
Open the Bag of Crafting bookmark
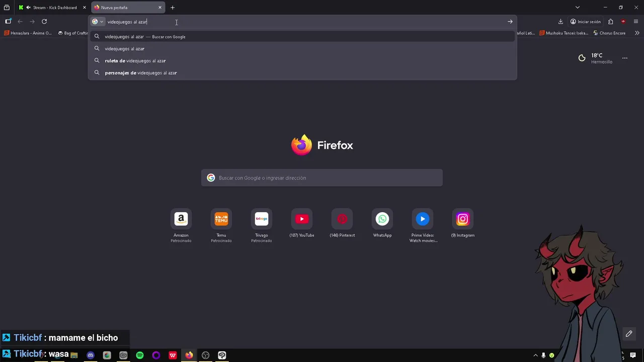coord(73,33)
